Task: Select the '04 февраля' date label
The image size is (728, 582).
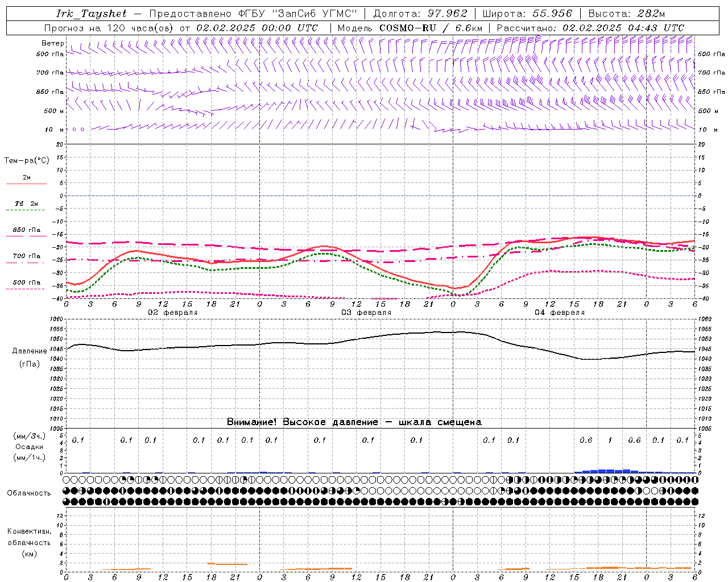Action: (560, 313)
